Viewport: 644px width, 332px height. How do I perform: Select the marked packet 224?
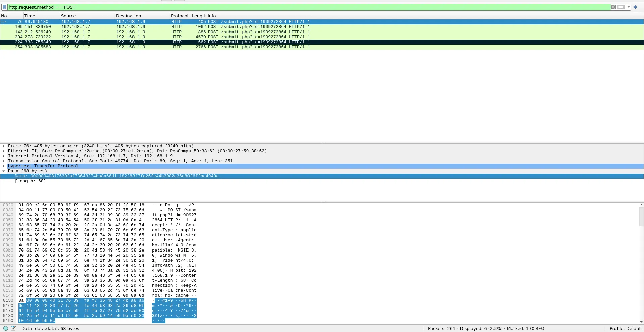click(x=322, y=42)
